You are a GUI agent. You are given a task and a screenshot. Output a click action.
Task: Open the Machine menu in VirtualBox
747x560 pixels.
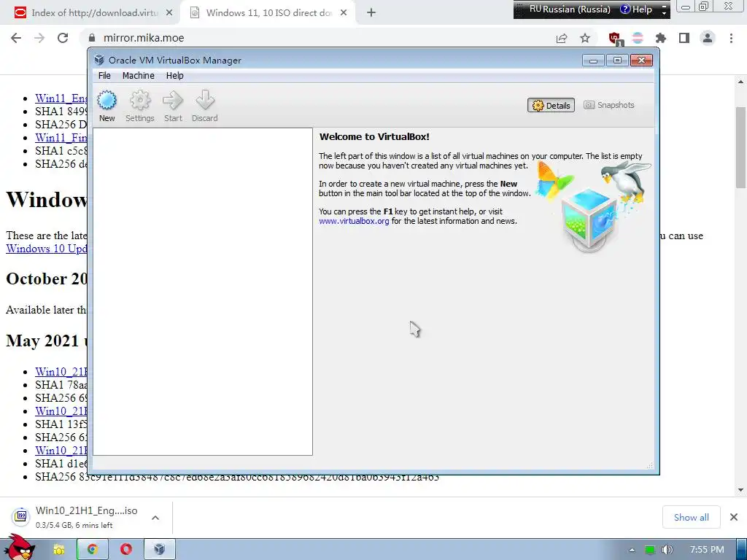tap(138, 76)
